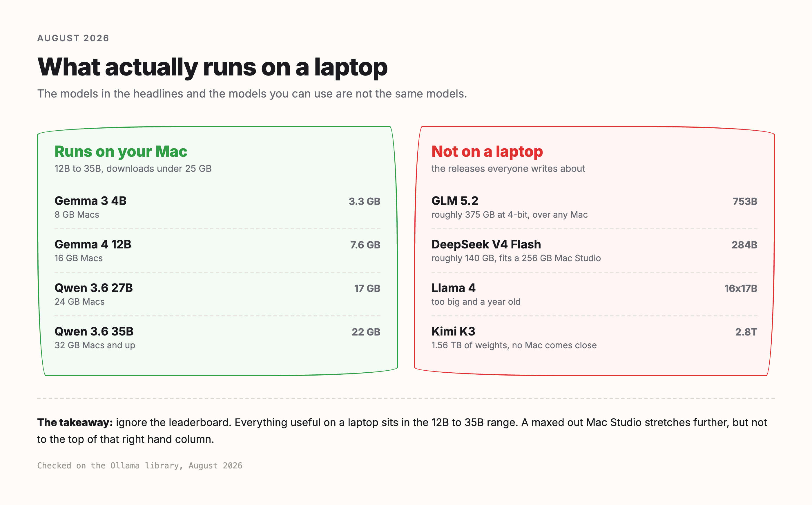Click the "2.8T" parameter count

[746, 332]
